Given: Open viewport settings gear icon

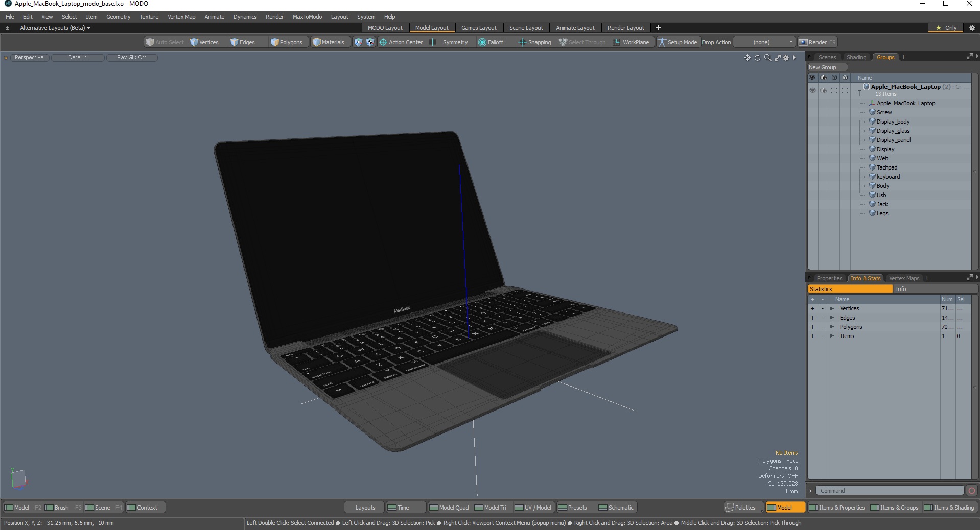Looking at the screenshot, I should 786,58.
